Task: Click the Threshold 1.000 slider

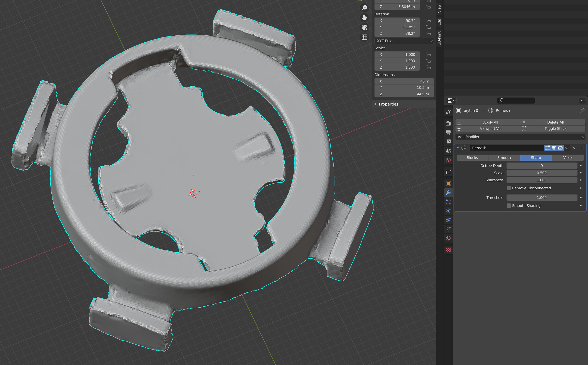Action: [x=542, y=198]
